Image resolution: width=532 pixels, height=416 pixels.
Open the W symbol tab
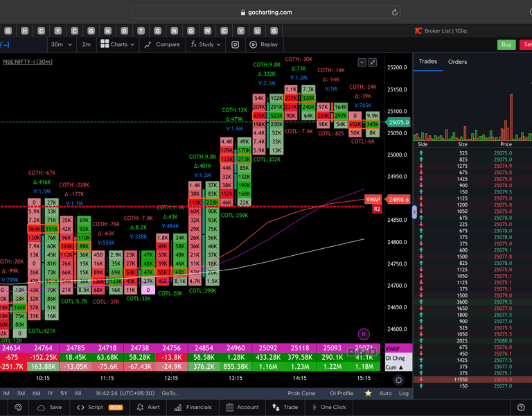click(x=207, y=31)
